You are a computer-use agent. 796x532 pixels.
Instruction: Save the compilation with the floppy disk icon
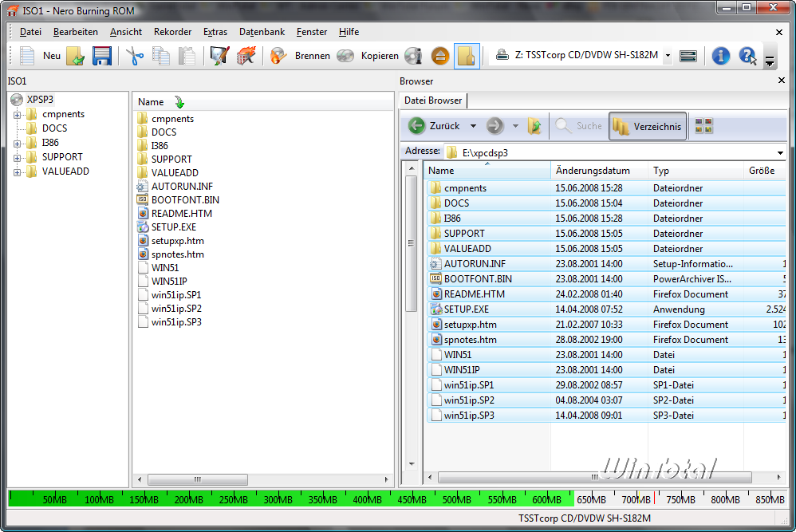[x=102, y=56]
